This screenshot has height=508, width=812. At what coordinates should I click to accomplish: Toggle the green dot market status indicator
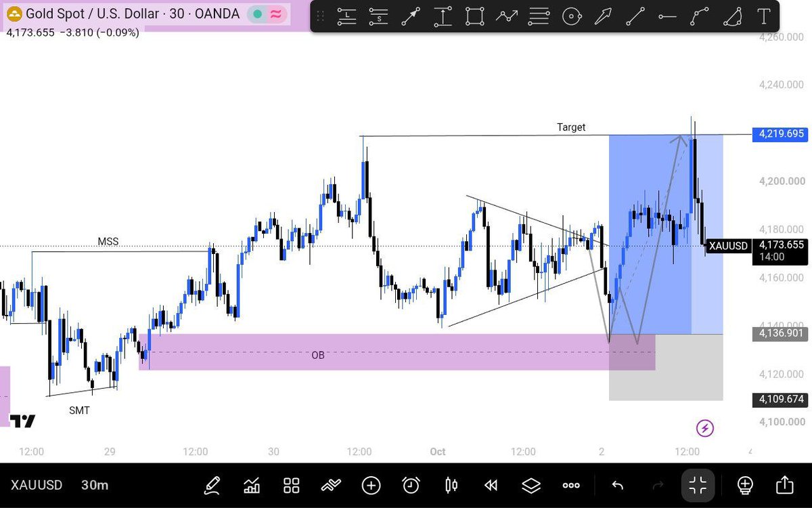(257, 14)
